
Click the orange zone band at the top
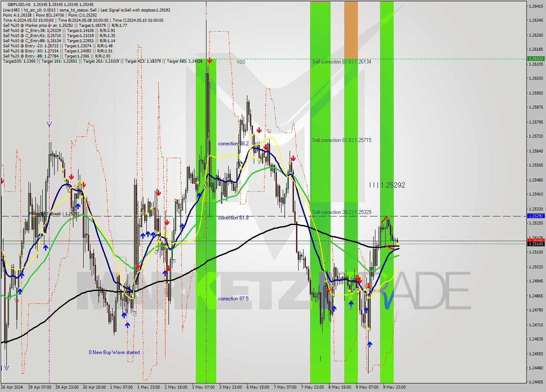point(351,30)
